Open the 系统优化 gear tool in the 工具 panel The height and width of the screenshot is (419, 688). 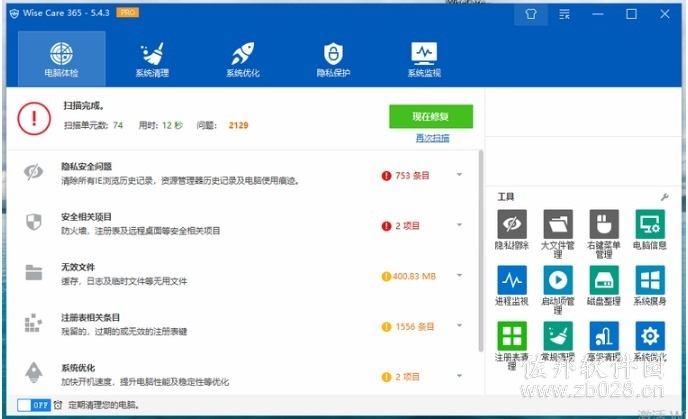point(650,341)
